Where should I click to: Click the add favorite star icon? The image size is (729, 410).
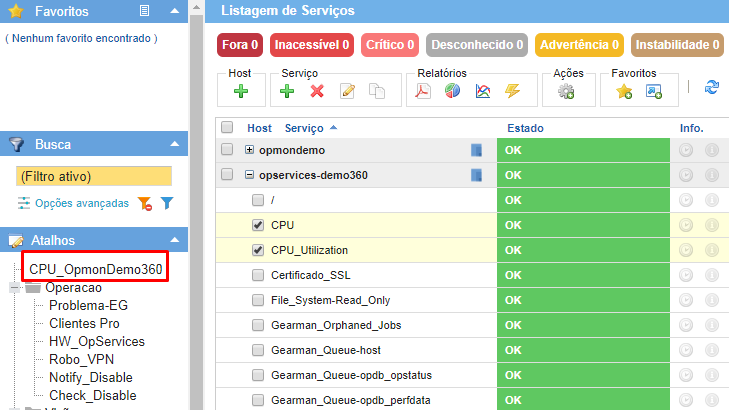pyautogui.click(x=624, y=91)
